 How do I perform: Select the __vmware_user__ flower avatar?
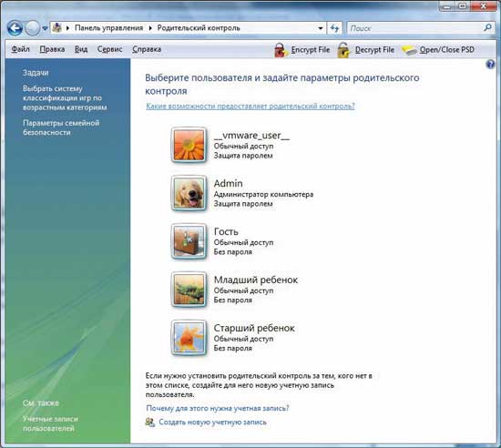189,146
